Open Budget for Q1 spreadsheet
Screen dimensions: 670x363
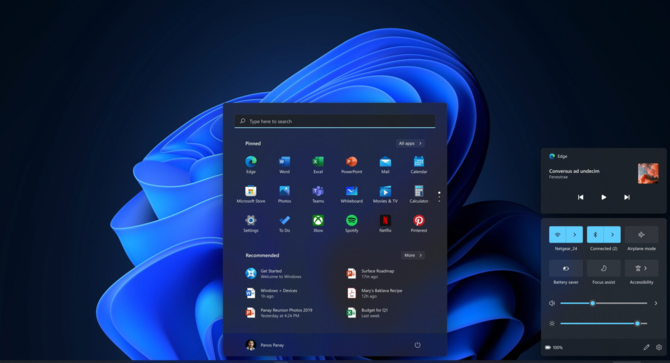367,313
